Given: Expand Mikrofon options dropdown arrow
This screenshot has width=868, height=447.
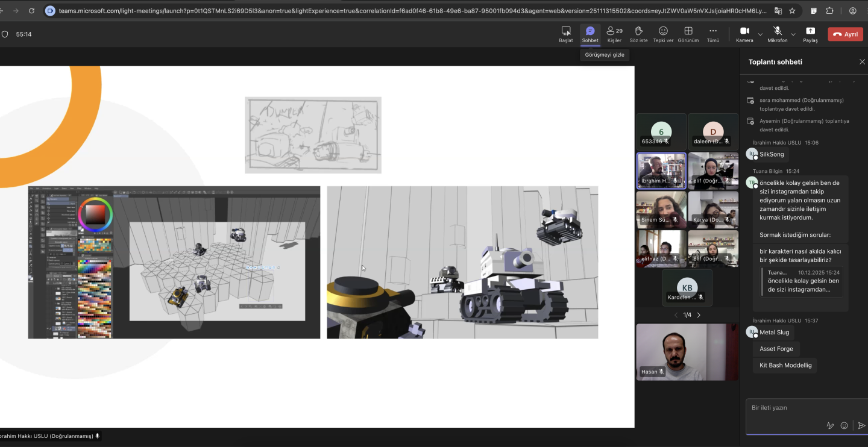Looking at the screenshot, I should pyautogui.click(x=793, y=34).
